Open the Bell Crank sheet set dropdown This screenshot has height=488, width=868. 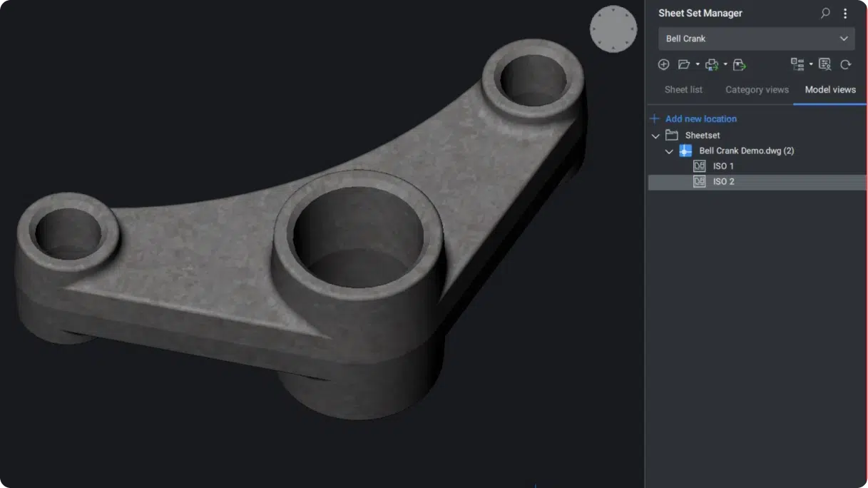tap(756, 39)
